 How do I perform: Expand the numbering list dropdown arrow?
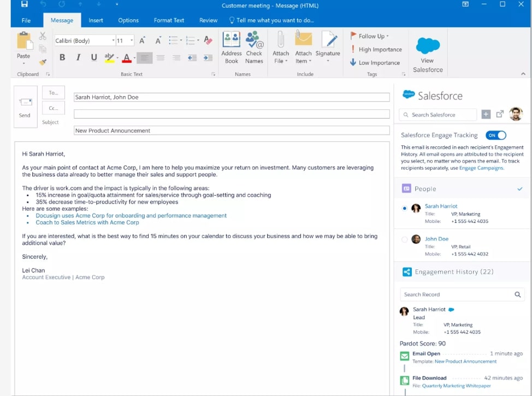coord(198,40)
